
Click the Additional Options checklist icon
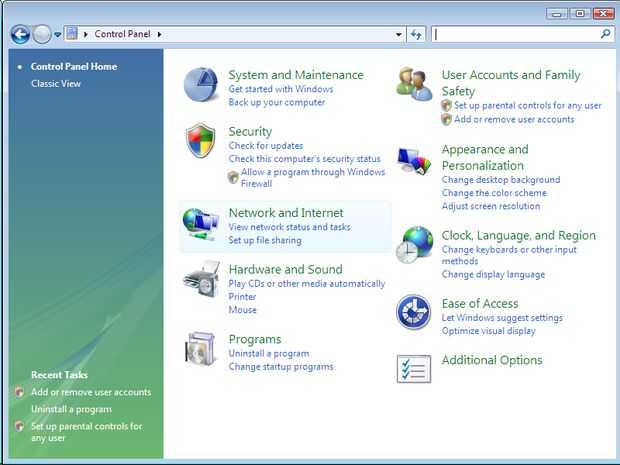[414, 369]
